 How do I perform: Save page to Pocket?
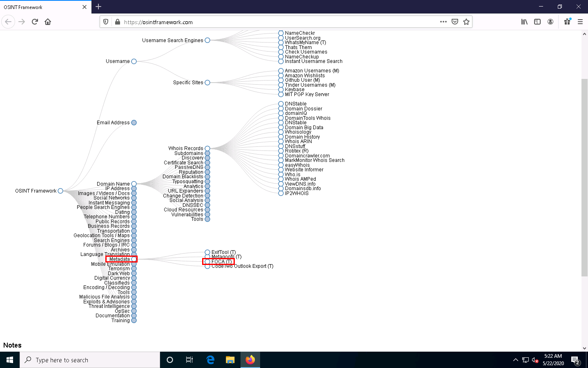click(x=455, y=22)
